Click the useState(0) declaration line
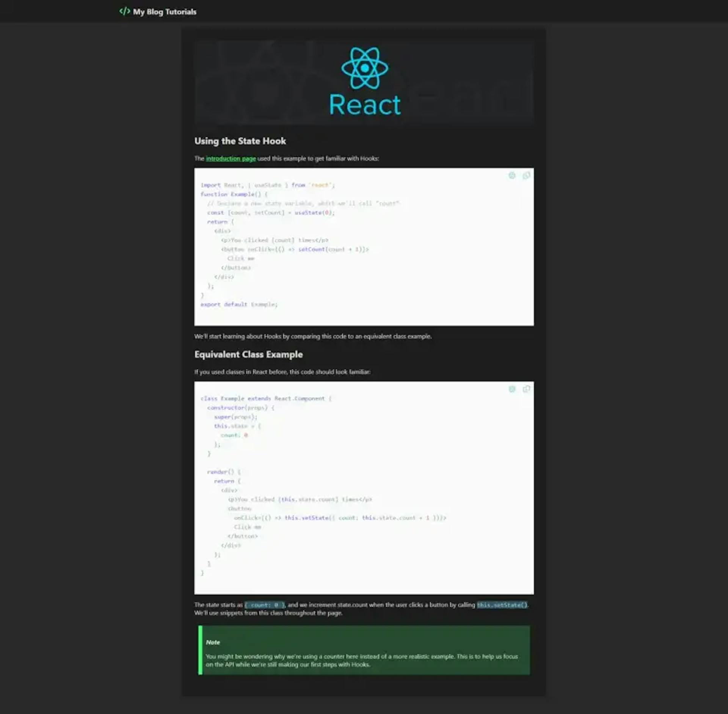This screenshot has width=728, height=714. (271, 213)
